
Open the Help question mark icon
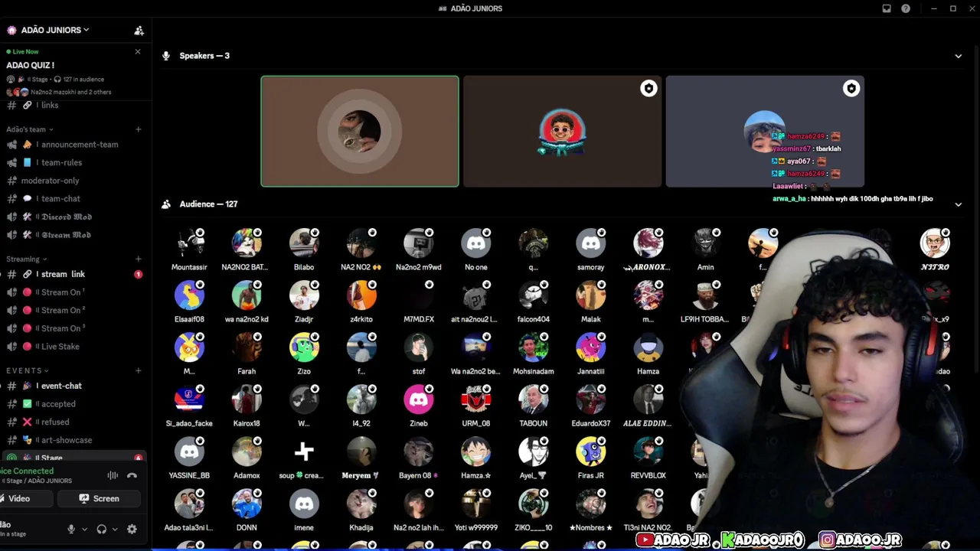tap(906, 8)
